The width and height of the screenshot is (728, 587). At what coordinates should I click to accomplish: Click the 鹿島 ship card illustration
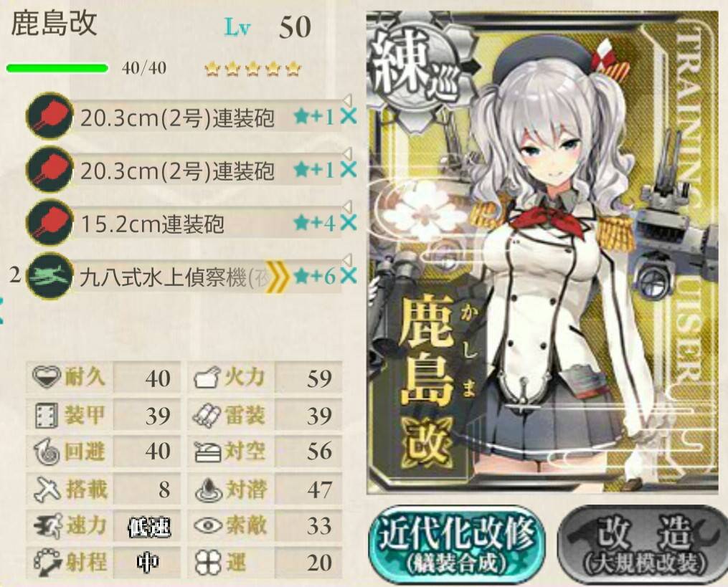(542, 253)
